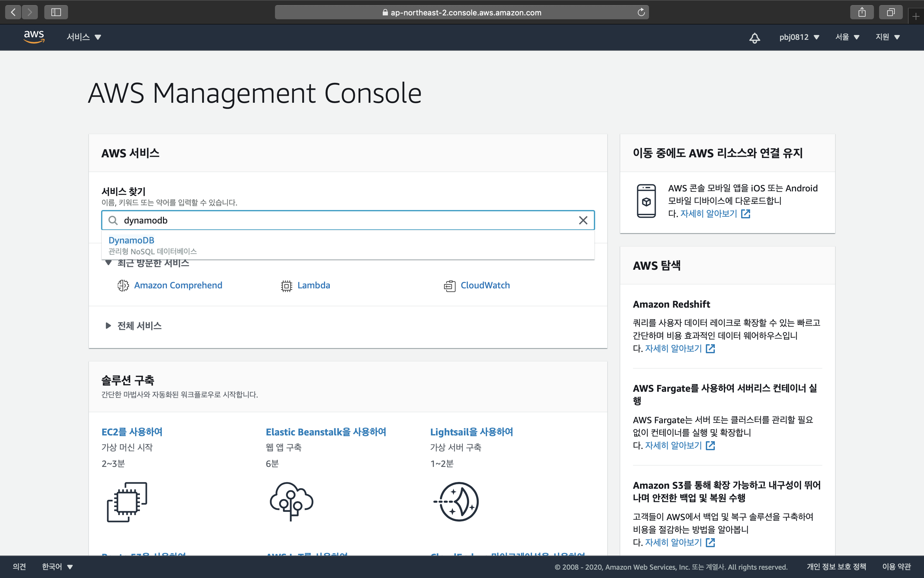Image resolution: width=924 pixels, height=578 pixels.
Task: Click 자세히 알아보기 under Amazon S3
Action: pos(673,542)
